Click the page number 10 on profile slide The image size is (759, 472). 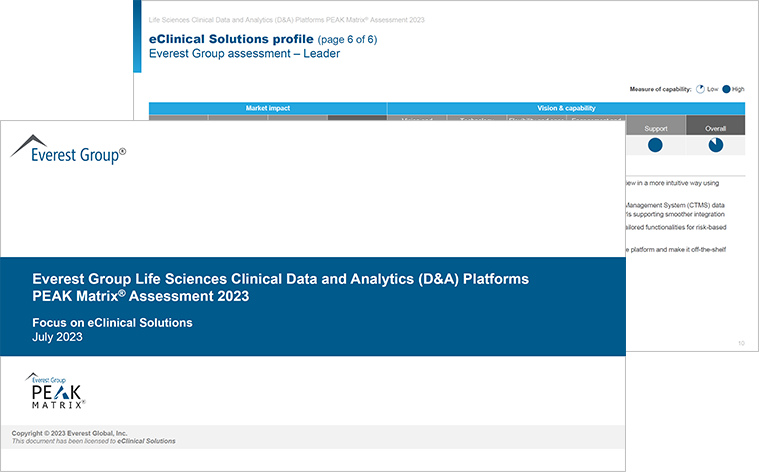pyautogui.click(x=741, y=343)
